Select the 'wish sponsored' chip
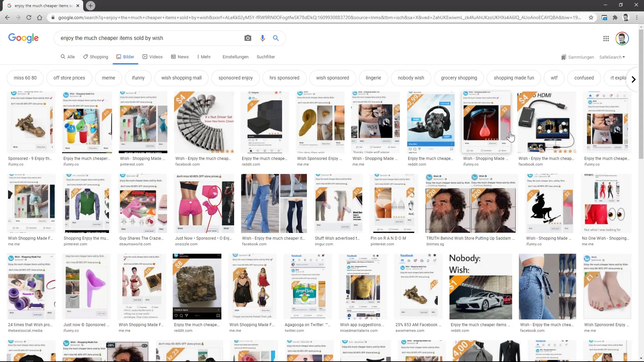This screenshot has height=362, width=644. point(332,78)
